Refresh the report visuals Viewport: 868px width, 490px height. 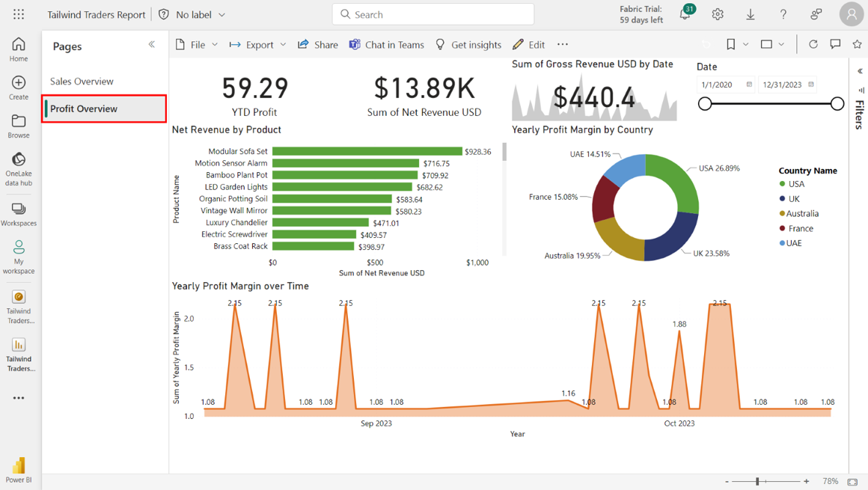[x=813, y=45]
